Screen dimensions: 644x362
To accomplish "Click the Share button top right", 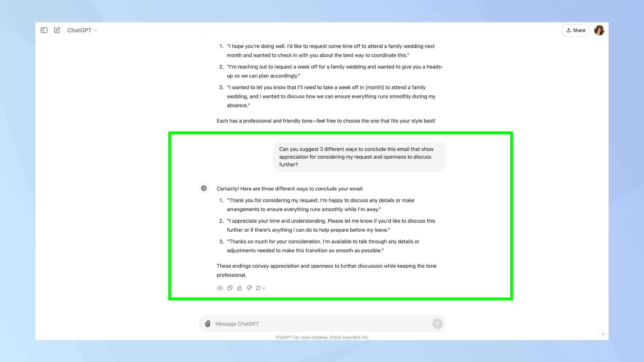I will (576, 30).
